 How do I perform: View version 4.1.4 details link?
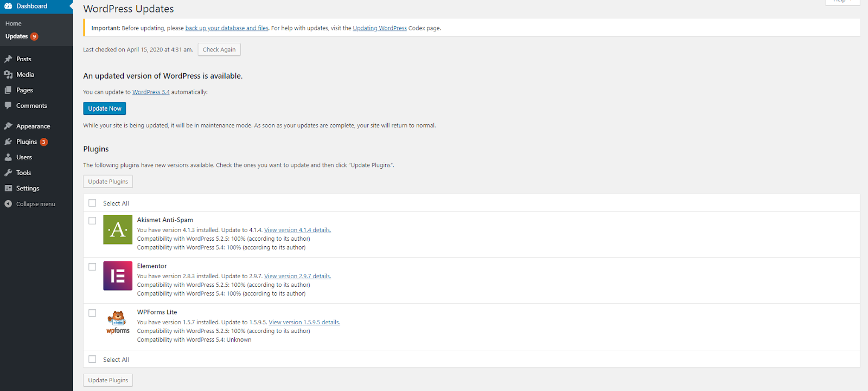(x=297, y=230)
